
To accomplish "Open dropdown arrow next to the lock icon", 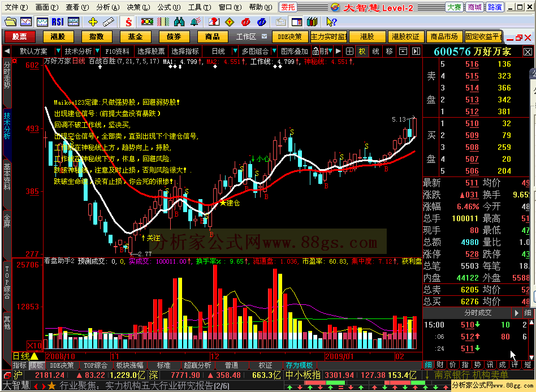I will [x=330, y=51].
